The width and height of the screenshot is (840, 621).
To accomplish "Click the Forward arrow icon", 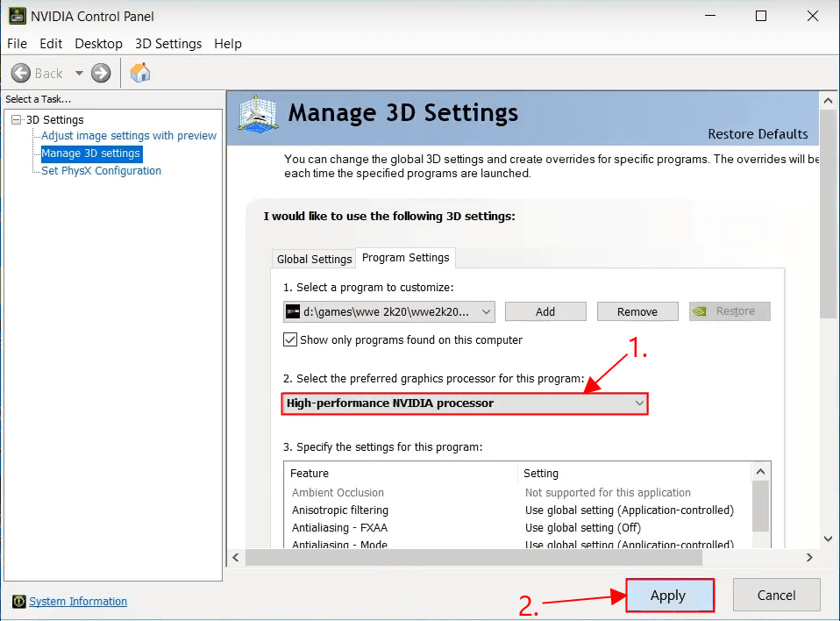I will (101, 73).
